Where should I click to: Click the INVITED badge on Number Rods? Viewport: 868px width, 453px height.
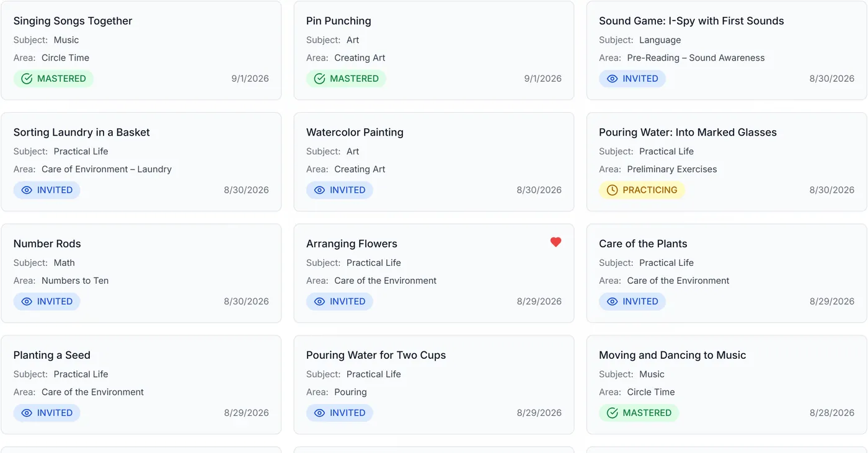tap(47, 302)
